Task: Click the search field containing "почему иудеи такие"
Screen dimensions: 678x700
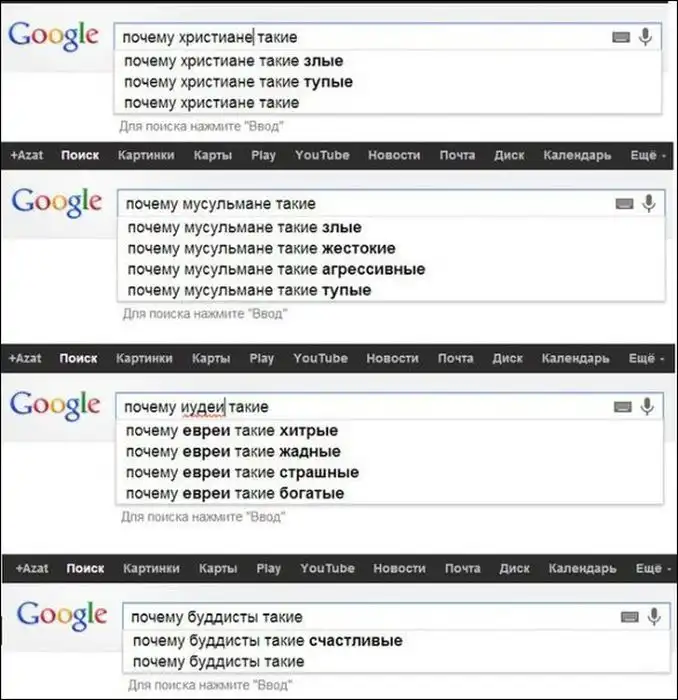Action: point(360,407)
